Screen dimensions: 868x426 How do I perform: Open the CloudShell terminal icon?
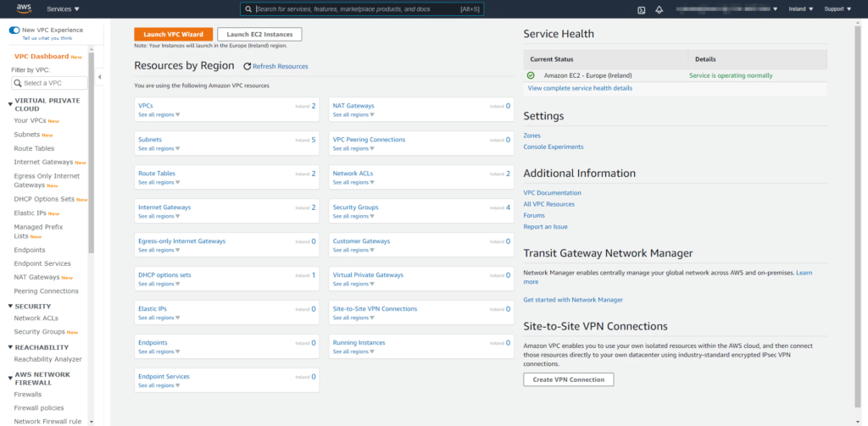coord(641,9)
